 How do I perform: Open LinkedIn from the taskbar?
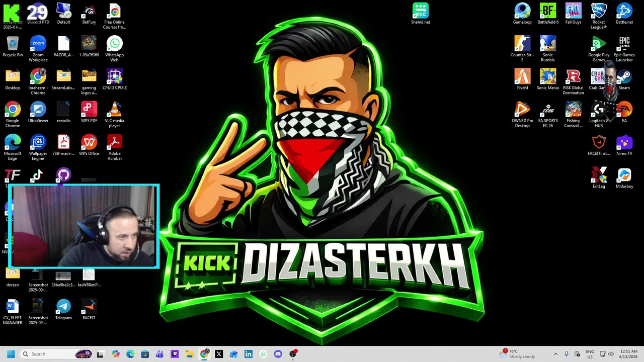coord(249,354)
